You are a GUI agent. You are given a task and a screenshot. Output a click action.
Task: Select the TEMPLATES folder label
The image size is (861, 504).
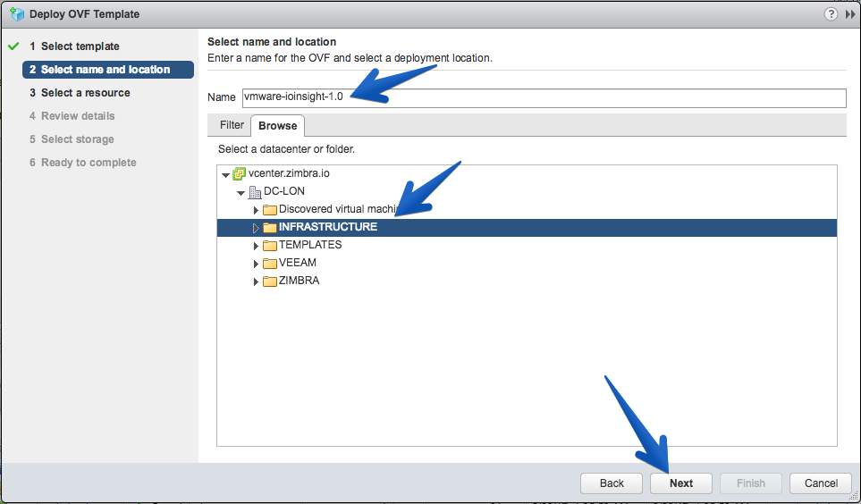310,245
